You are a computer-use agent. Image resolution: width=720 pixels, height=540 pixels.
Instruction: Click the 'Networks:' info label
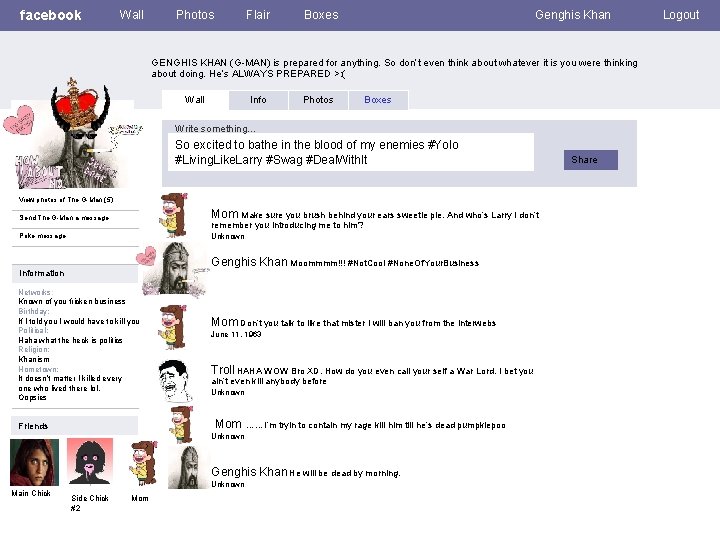pos(35,292)
